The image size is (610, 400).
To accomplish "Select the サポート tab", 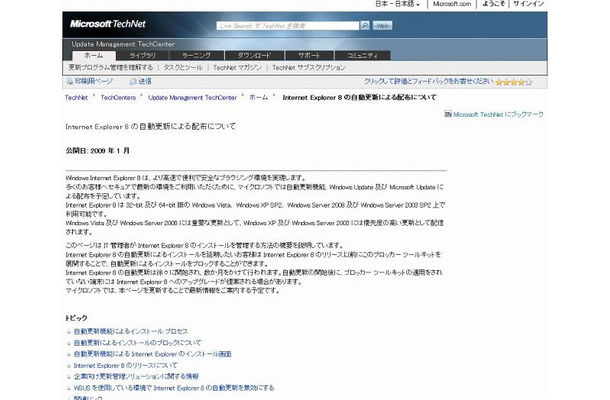I will pyautogui.click(x=309, y=56).
